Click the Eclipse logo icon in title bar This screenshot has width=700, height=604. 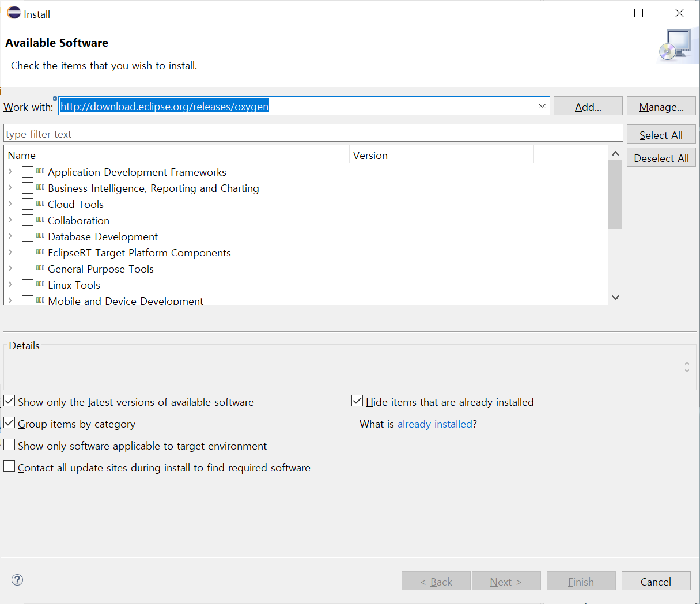tap(14, 13)
